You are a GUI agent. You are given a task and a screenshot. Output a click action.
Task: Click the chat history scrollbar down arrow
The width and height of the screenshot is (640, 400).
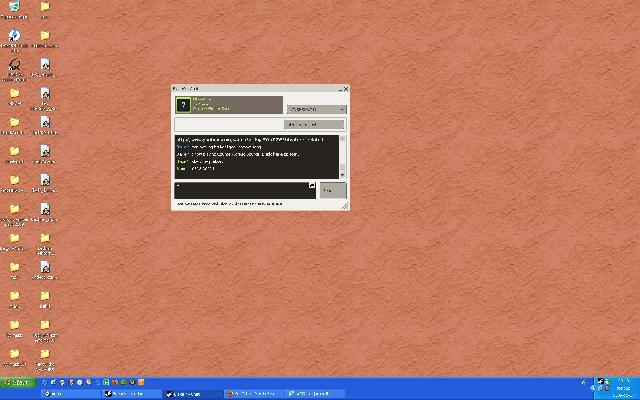point(342,175)
